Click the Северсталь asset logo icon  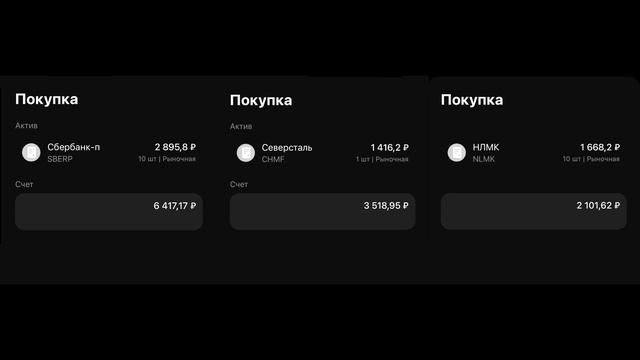pyautogui.click(x=246, y=153)
